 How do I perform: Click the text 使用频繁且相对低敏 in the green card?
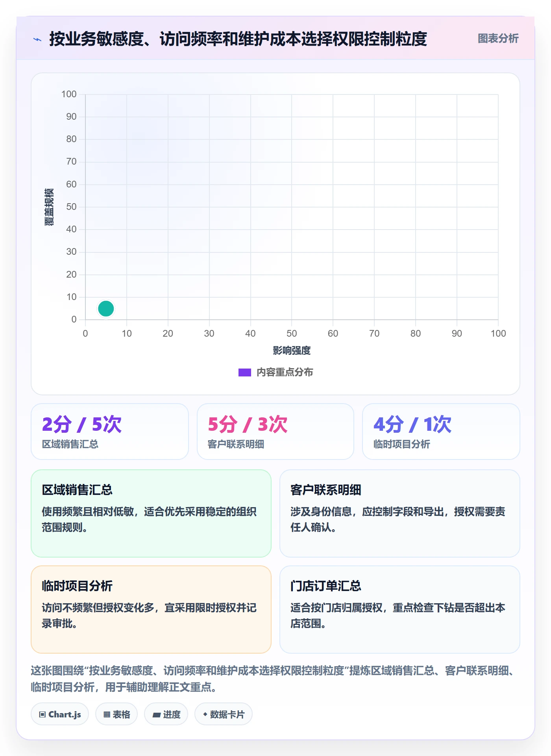[88, 511]
